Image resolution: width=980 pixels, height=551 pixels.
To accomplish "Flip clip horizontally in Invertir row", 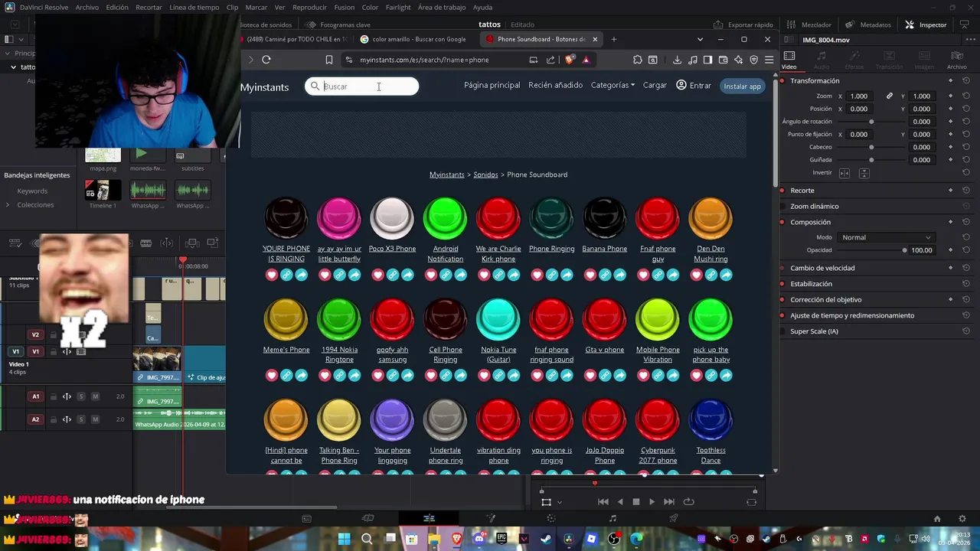I will point(844,173).
